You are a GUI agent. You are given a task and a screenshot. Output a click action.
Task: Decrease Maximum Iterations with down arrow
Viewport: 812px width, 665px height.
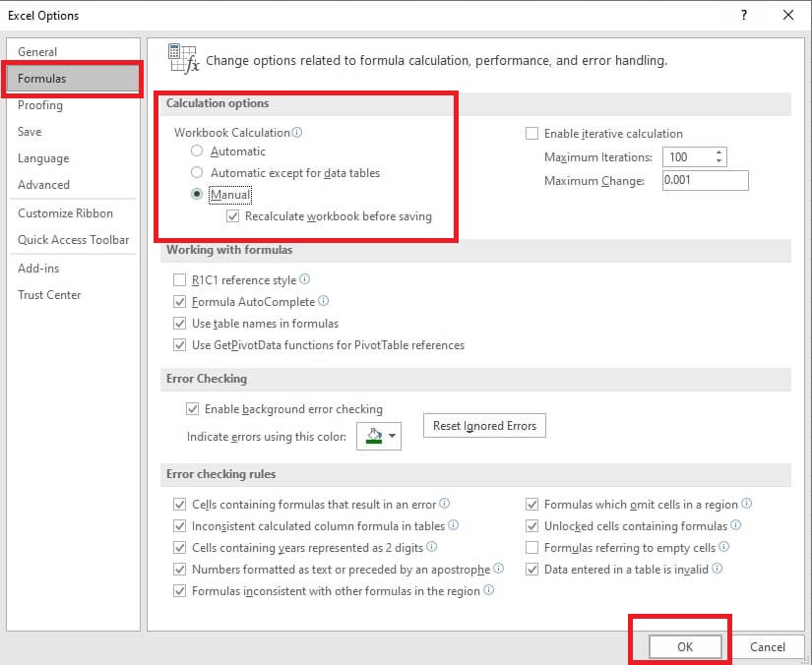click(x=718, y=161)
